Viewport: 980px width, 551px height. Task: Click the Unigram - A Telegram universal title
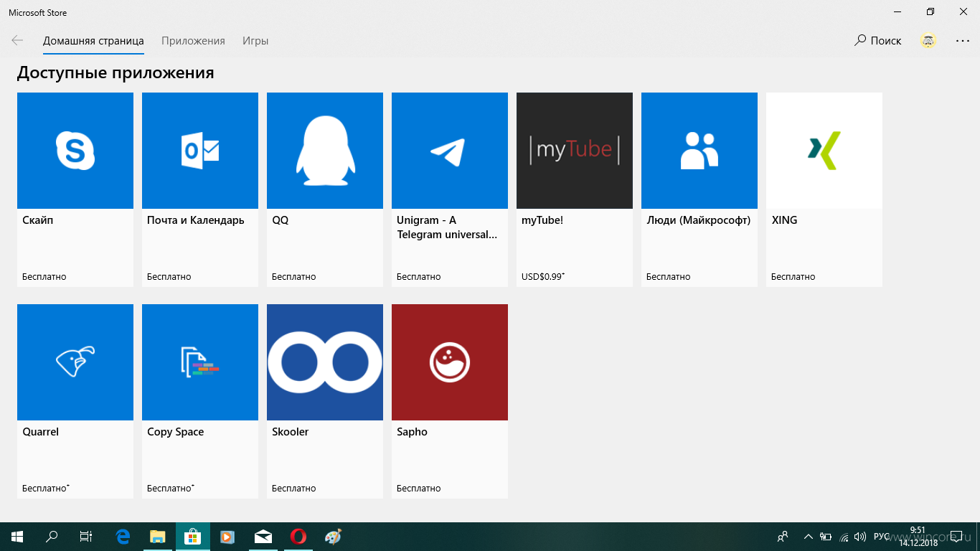pyautogui.click(x=447, y=227)
